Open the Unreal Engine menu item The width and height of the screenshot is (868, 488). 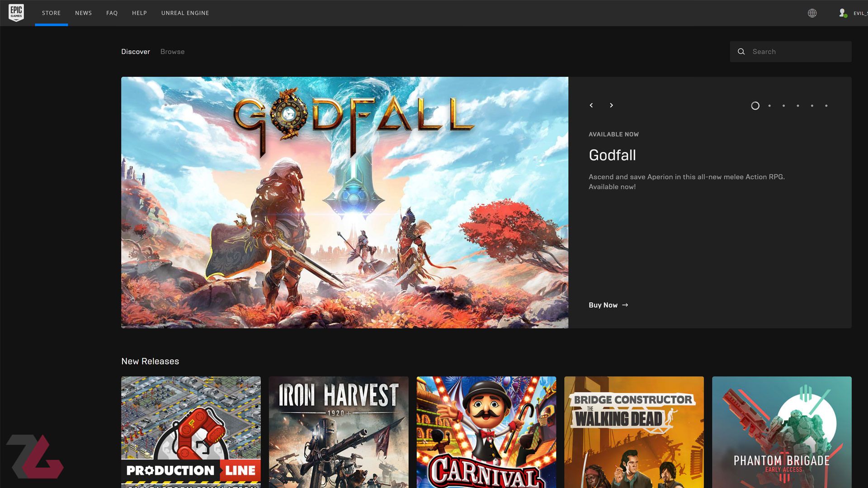(x=185, y=13)
